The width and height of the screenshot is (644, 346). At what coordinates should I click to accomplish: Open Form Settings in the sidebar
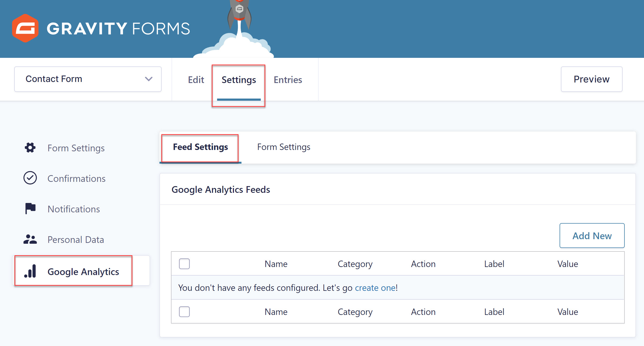[x=76, y=148]
